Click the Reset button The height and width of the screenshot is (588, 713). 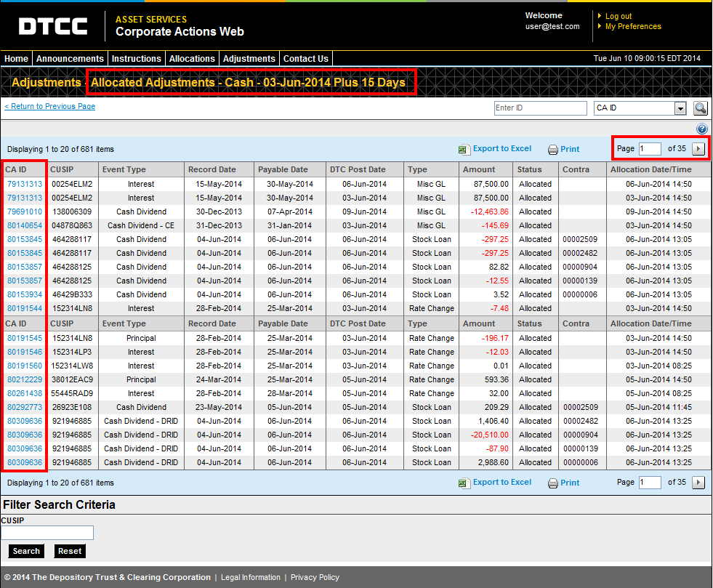pyautogui.click(x=70, y=551)
